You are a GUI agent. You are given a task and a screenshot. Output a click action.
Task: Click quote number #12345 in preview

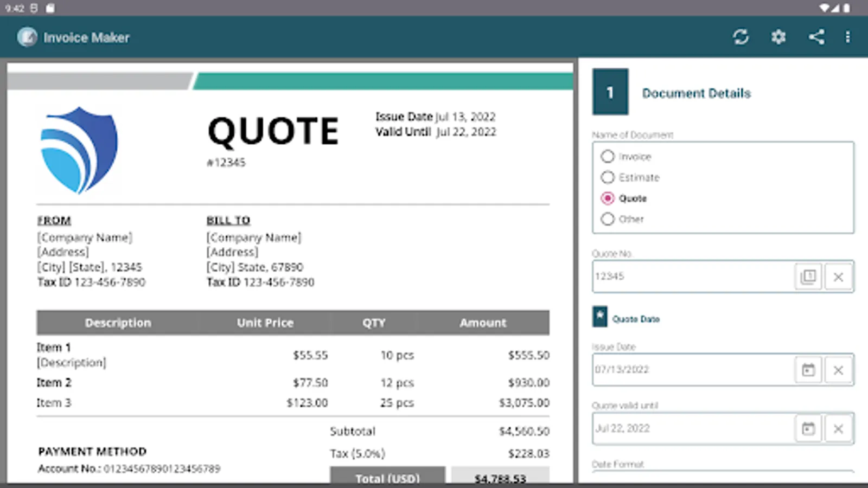(226, 163)
